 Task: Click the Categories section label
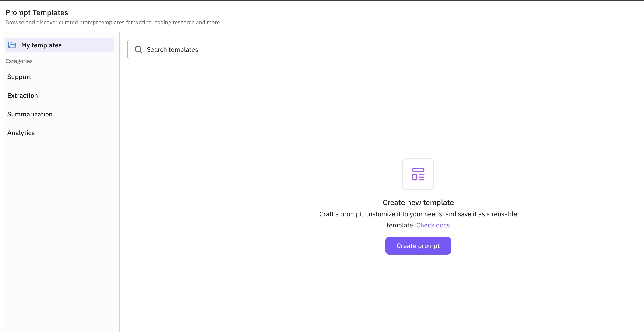19,61
